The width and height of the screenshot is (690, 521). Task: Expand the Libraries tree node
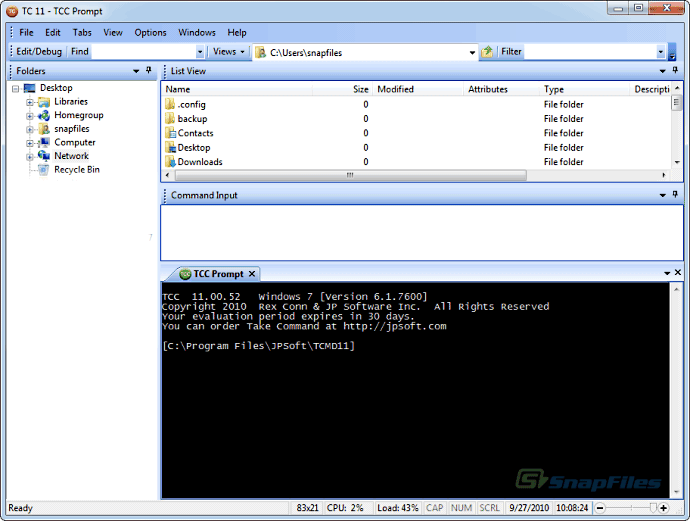click(29, 103)
